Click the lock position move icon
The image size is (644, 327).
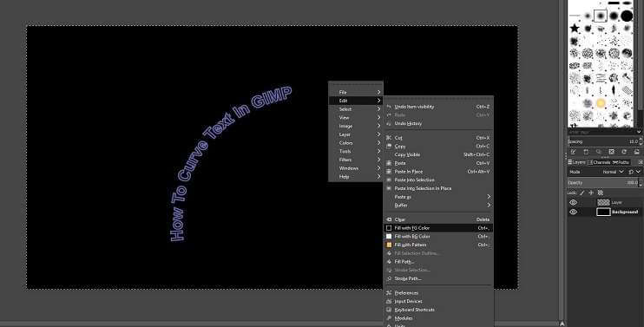(x=591, y=193)
